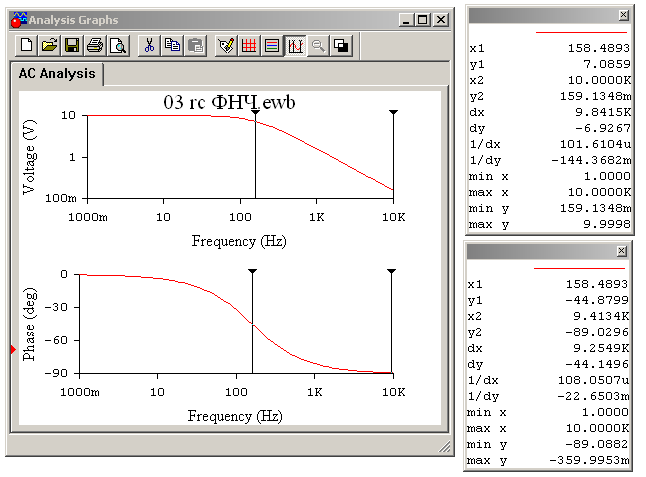This screenshot has width=646, height=477.
Task: Click the x2 value 9.4134K
Action: (x=601, y=316)
